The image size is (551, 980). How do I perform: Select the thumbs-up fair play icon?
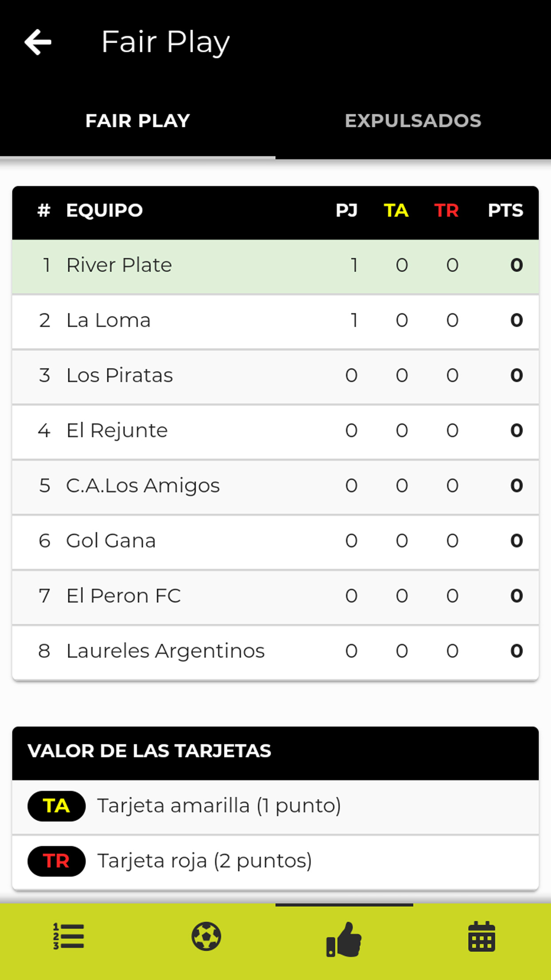coord(344,938)
